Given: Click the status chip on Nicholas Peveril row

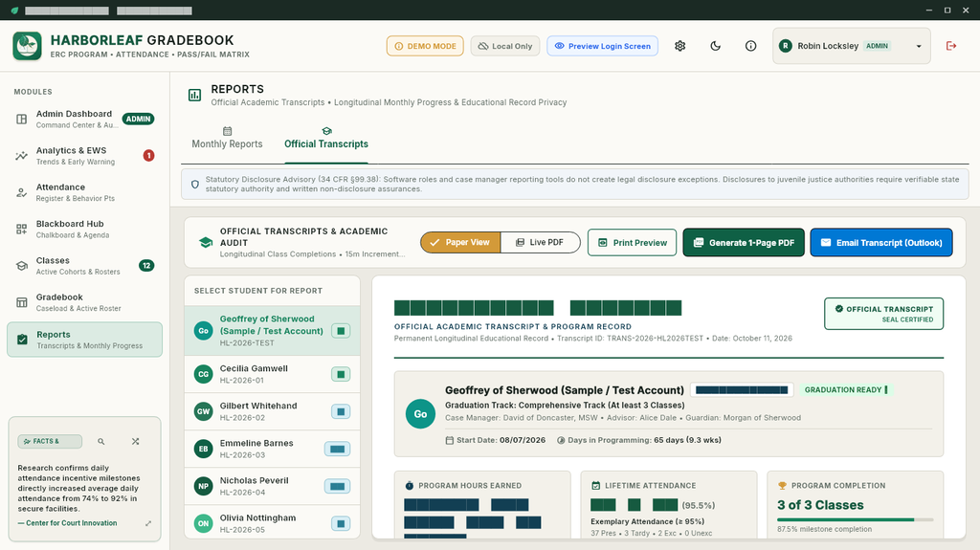Looking at the screenshot, I should point(337,486).
